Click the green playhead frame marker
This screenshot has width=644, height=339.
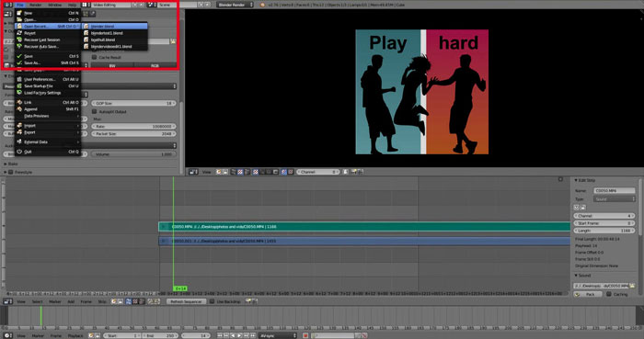point(180,288)
